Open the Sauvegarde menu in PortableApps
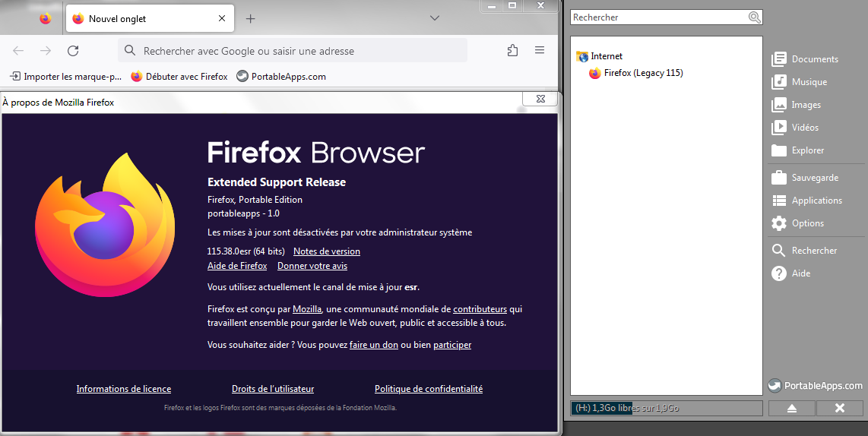The height and width of the screenshot is (436, 868). [x=805, y=178]
